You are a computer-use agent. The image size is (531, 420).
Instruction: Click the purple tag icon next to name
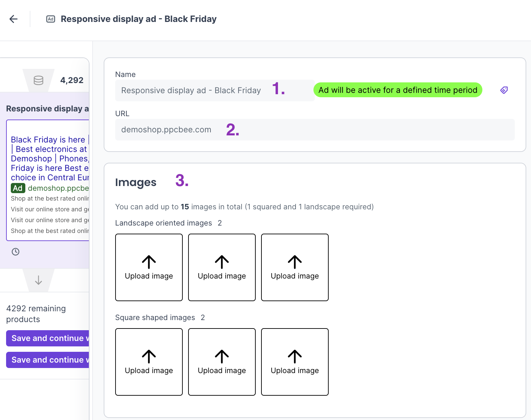504,90
